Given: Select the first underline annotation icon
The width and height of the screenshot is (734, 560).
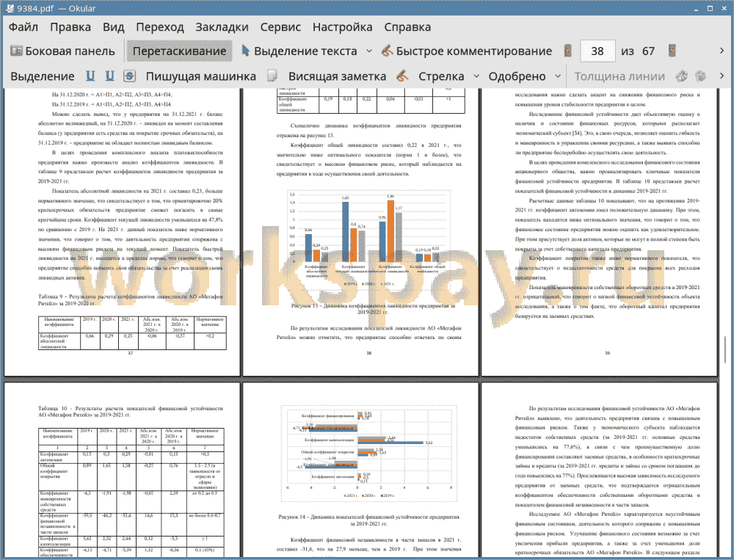Looking at the screenshot, I should pyautogui.click(x=90, y=76).
